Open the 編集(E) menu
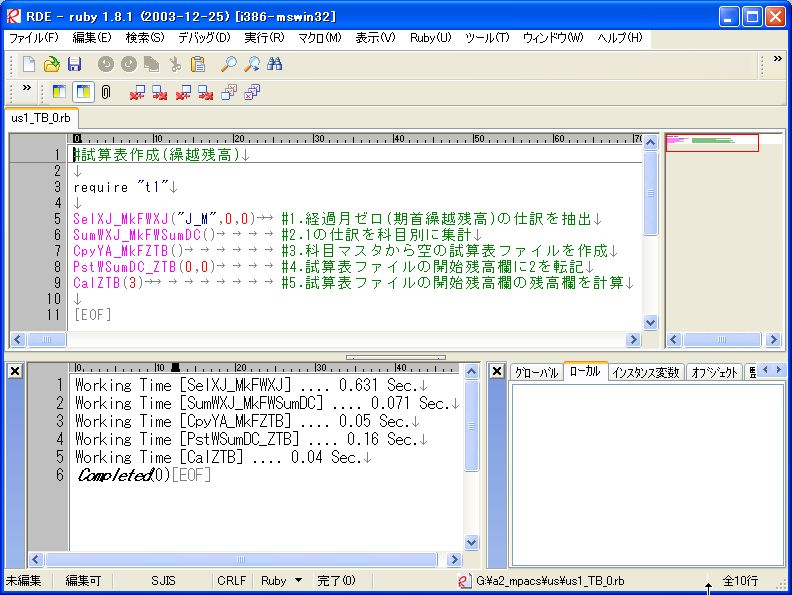Viewport: 792px width, 595px height. click(92, 38)
